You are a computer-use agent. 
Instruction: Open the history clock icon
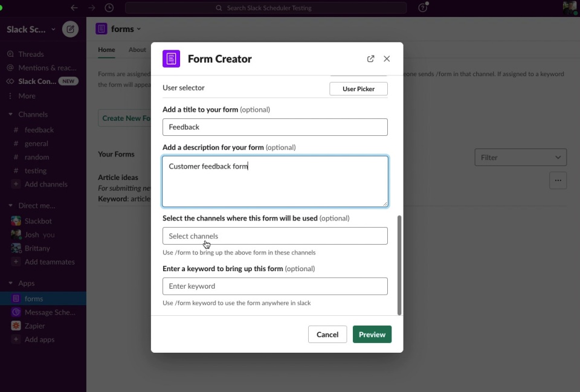coord(109,8)
